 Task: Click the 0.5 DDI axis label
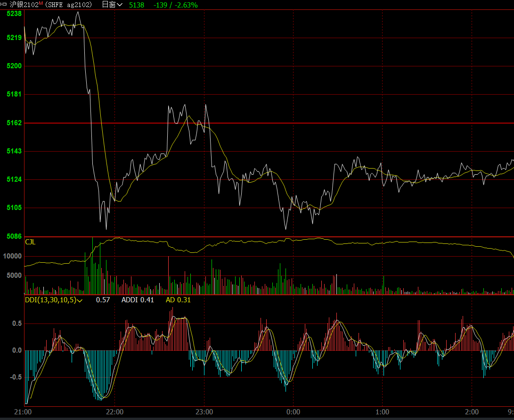[17, 323]
